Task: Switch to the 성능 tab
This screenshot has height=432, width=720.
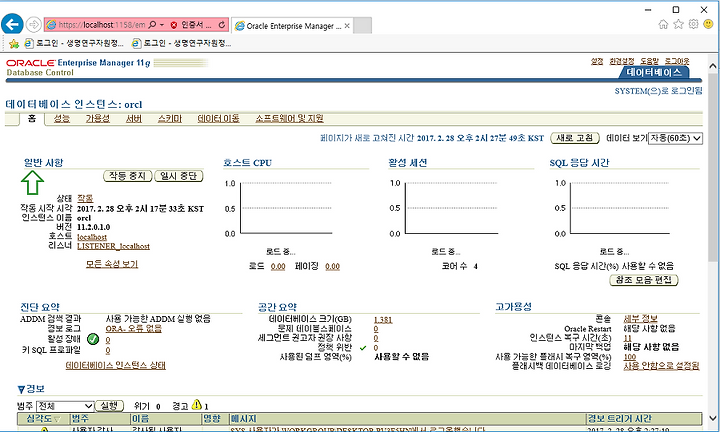Action: point(62,119)
